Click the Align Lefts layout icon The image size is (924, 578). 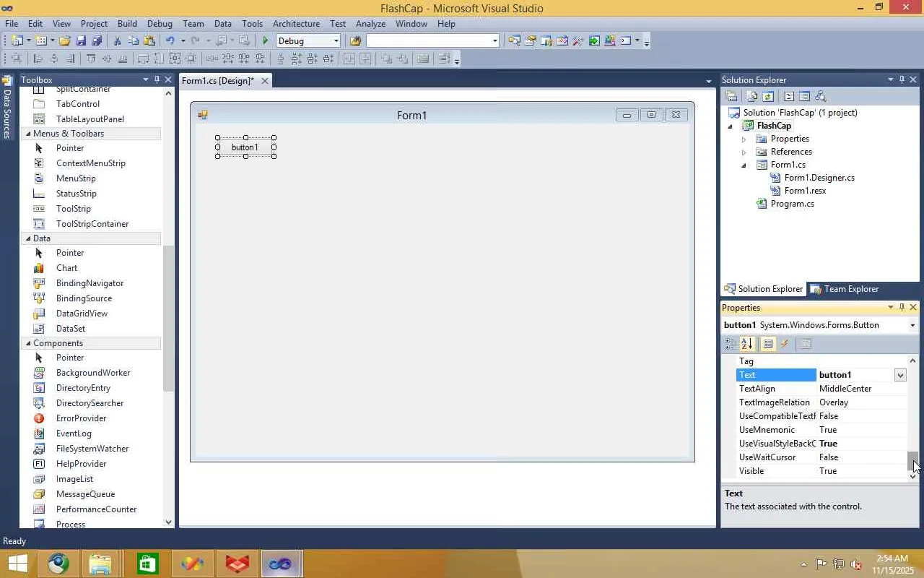[x=38, y=59]
